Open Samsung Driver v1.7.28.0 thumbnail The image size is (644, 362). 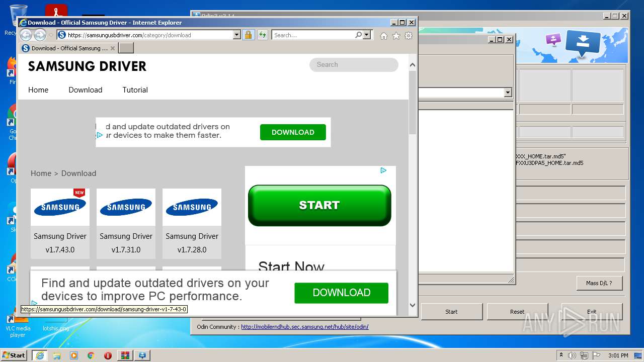tap(192, 207)
